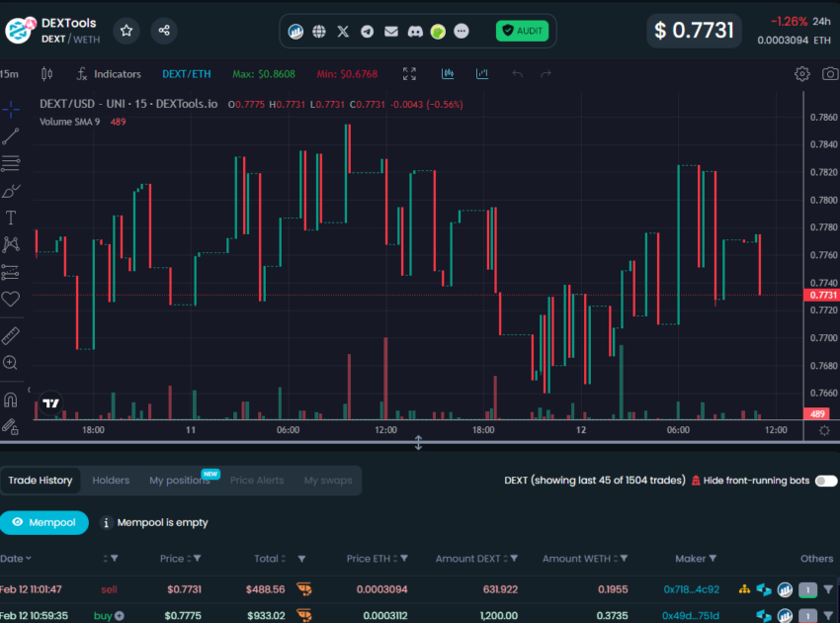
Task: Toggle Hide front-running bots switch
Action: (825, 481)
